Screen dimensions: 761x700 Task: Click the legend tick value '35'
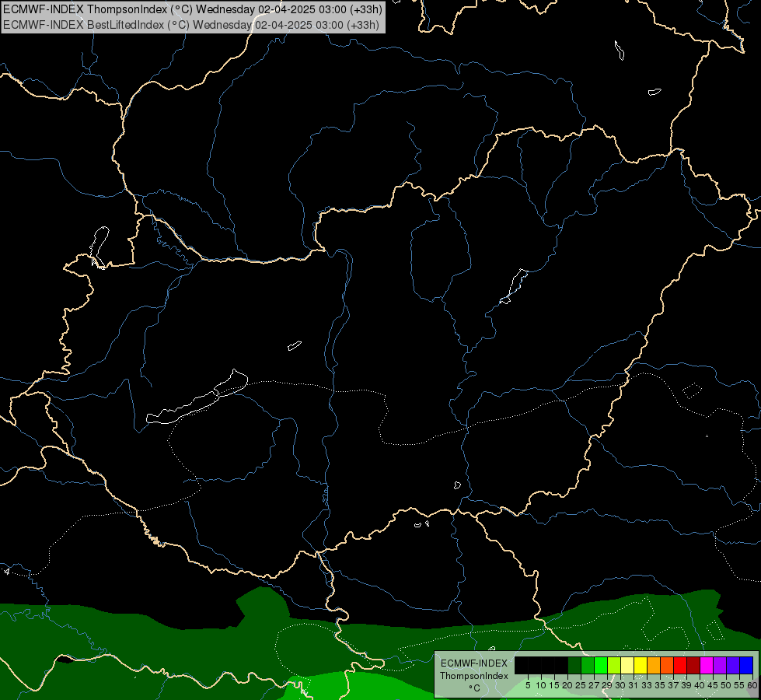pyautogui.click(x=660, y=685)
